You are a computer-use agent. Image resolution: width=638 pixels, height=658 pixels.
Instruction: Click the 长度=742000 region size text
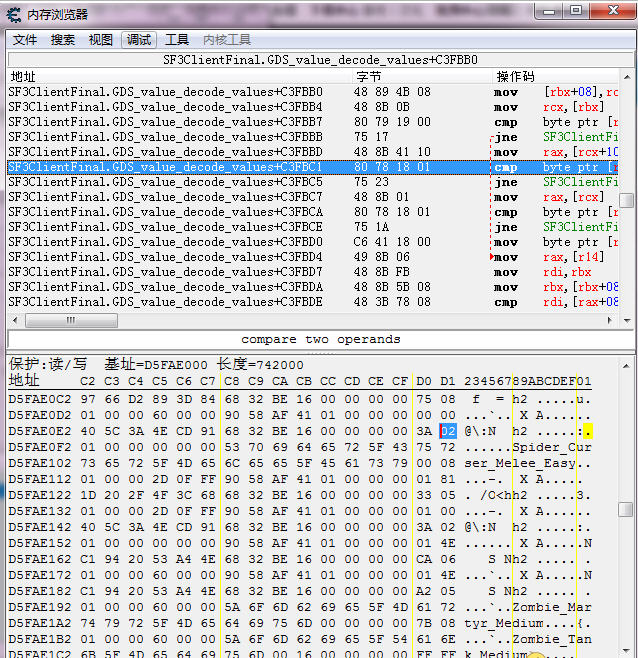pos(260,364)
